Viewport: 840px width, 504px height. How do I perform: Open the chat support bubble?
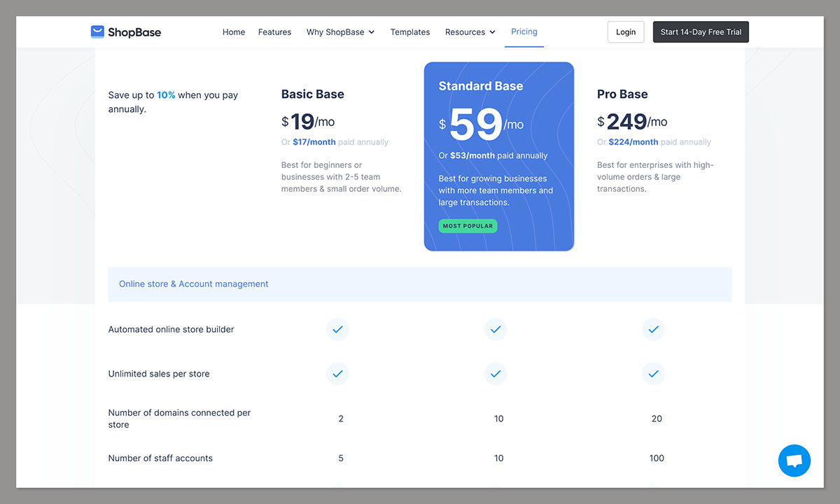[794, 461]
